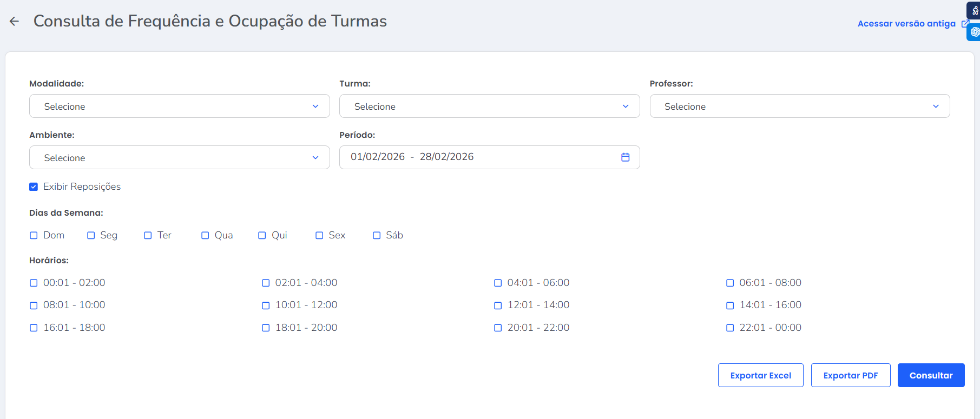Screen dimensions: 980x419
Task: Click the external link icon beside versão antiga
Action: 964,23
